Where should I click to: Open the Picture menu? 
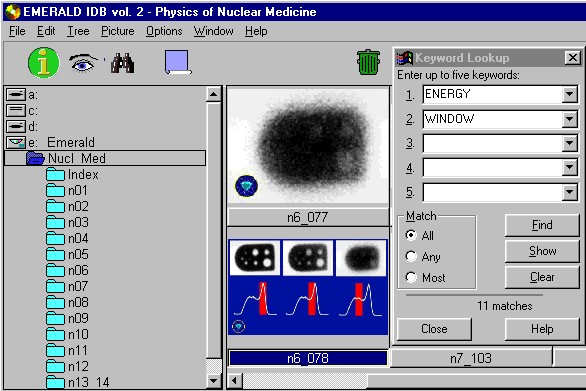tap(118, 31)
